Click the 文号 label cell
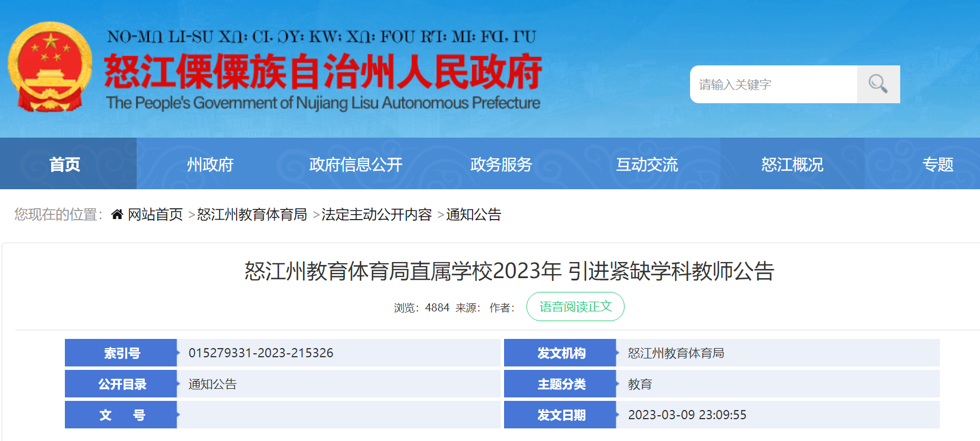 point(121,415)
